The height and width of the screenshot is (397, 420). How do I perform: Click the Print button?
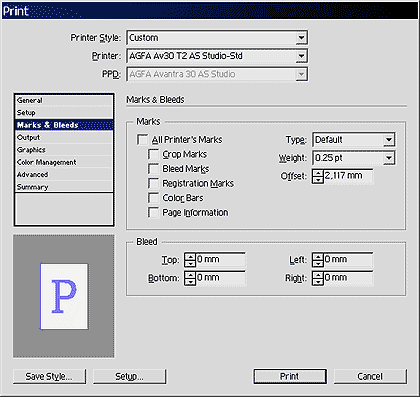290,376
